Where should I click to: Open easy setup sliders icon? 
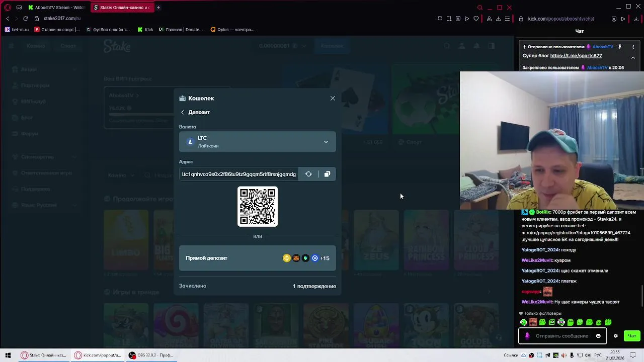tap(507, 19)
